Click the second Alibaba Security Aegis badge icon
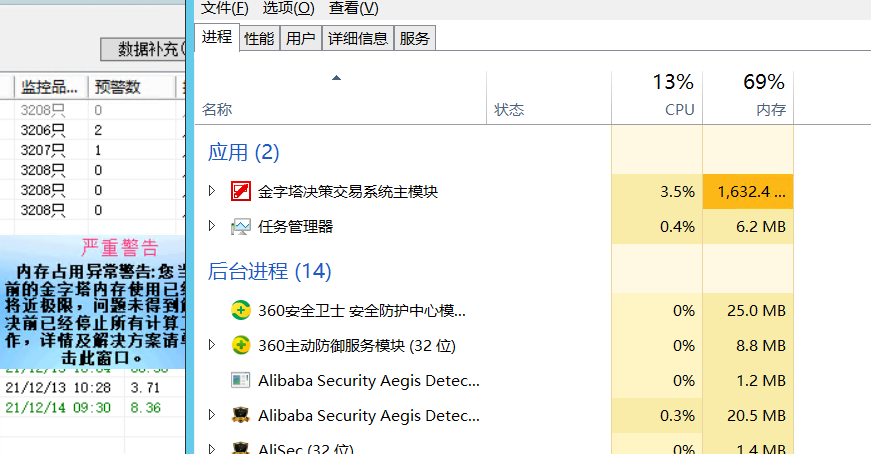Image resolution: width=871 pixels, height=454 pixels. point(241,415)
